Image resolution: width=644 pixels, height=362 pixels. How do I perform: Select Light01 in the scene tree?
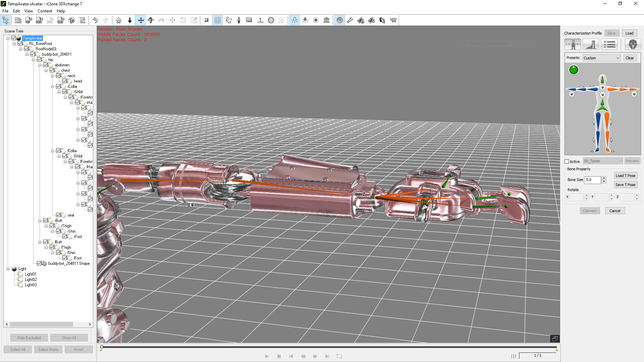tap(31, 274)
